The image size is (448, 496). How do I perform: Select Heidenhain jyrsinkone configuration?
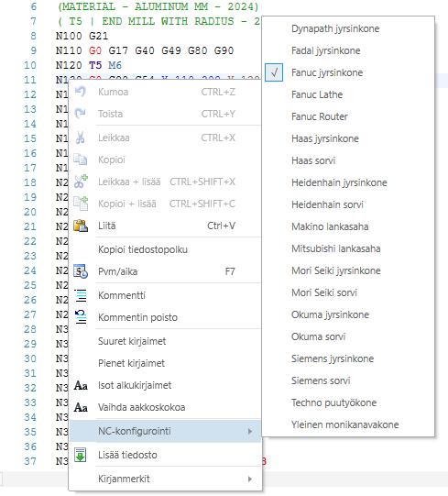(x=348, y=182)
